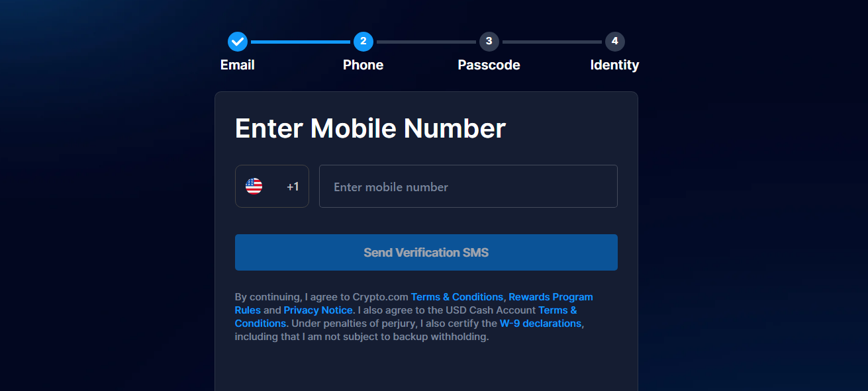Viewport: 868px width, 391px height.
Task: Open the W-9 declarations link
Action: [540, 324]
